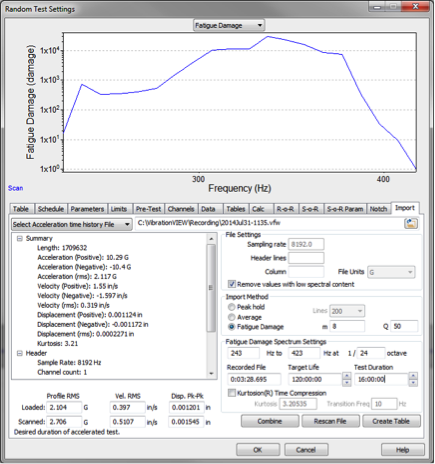Enable Kurtosion(R) Time Compression checkbox
The width and height of the screenshot is (435, 464).
point(232,393)
